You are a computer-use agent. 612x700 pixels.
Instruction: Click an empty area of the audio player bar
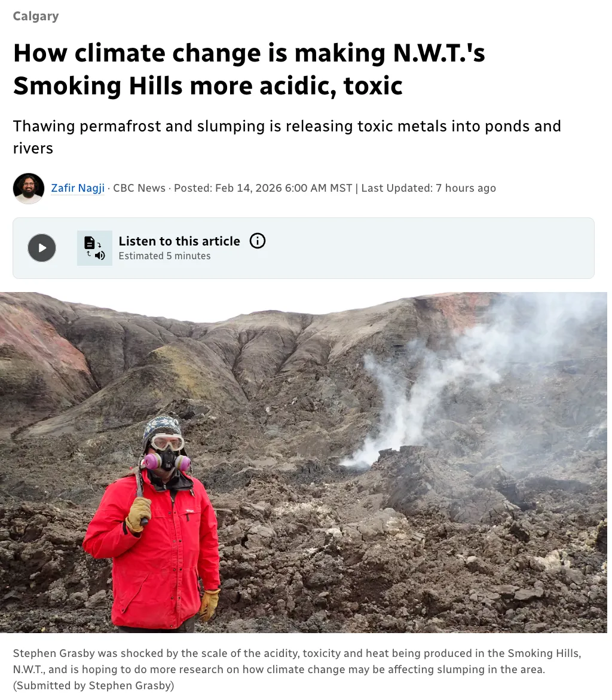[x=424, y=248]
